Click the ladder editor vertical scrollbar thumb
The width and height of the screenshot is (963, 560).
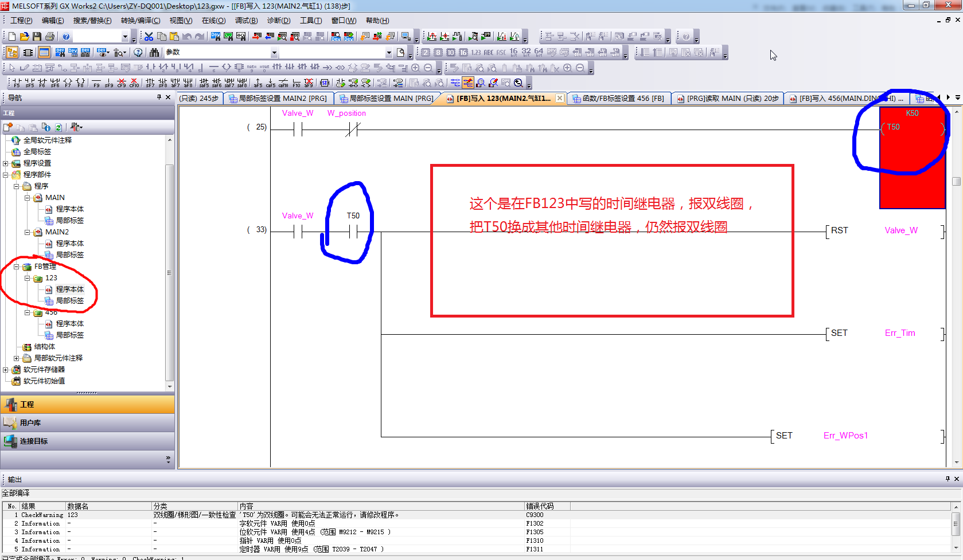[x=956, y=181]
